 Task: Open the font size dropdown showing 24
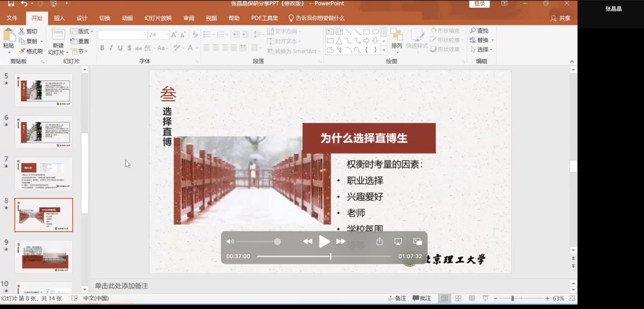(x=166, y=35)
